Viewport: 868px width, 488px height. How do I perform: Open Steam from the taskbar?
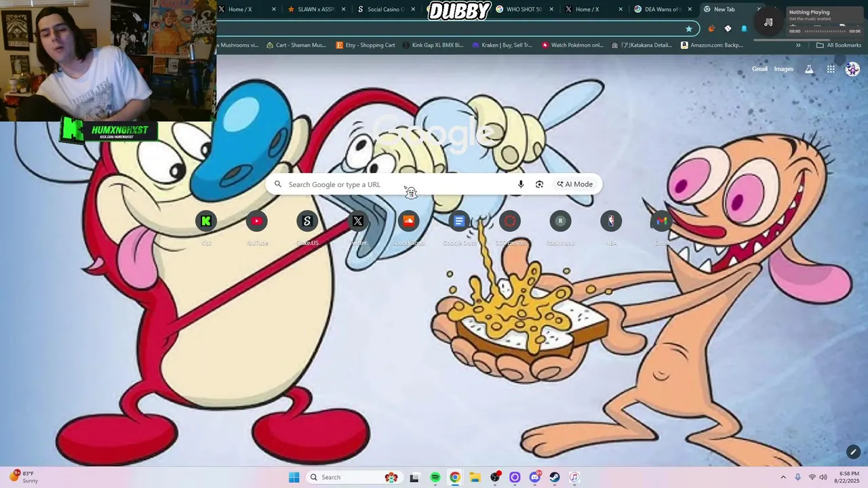click(x=555, y=477)
